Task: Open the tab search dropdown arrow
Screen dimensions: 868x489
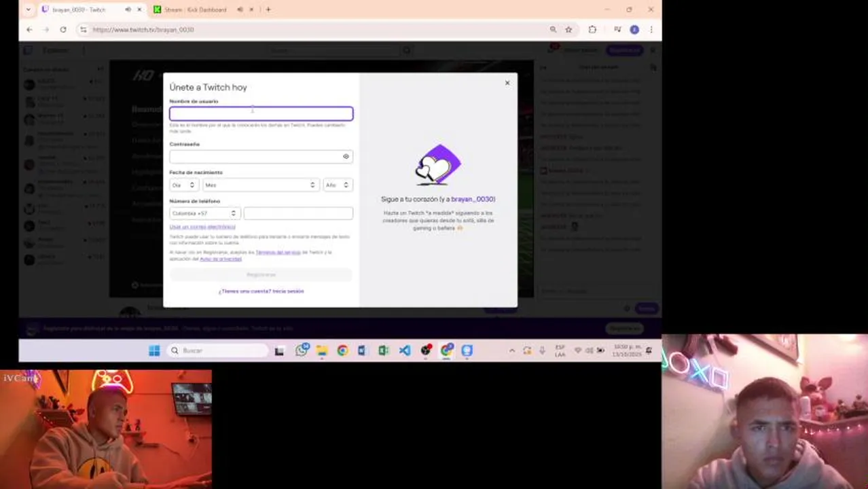Action: [28, 10]
